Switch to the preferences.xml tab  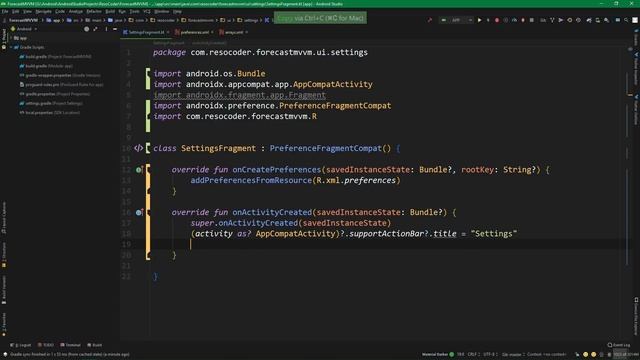(x=194, y=32)
